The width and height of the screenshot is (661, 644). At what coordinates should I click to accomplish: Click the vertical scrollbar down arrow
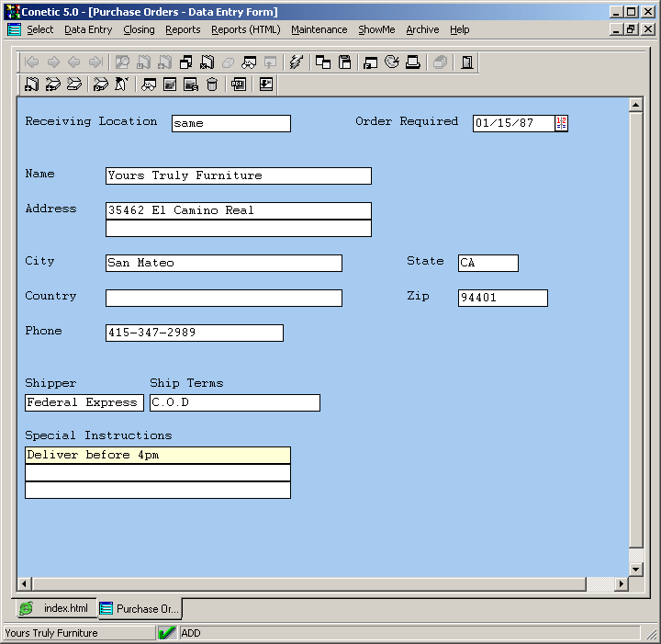coord(635,569)
